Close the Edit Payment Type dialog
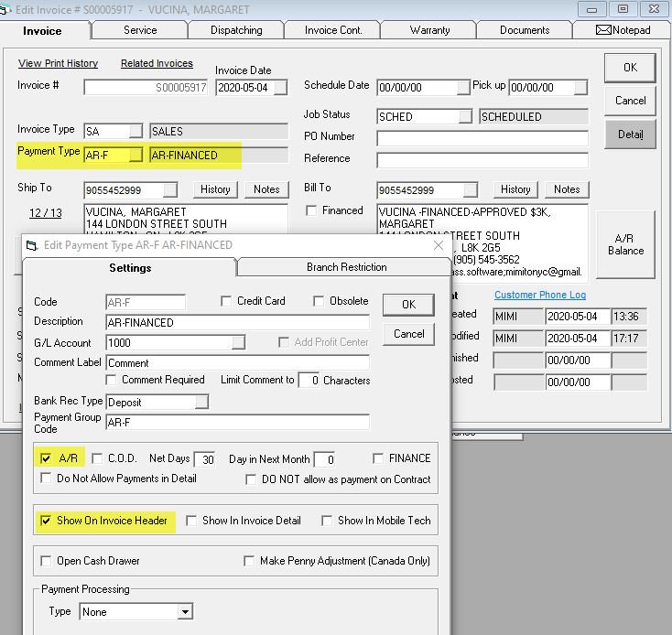672x635 pixels. pos(438,245)
